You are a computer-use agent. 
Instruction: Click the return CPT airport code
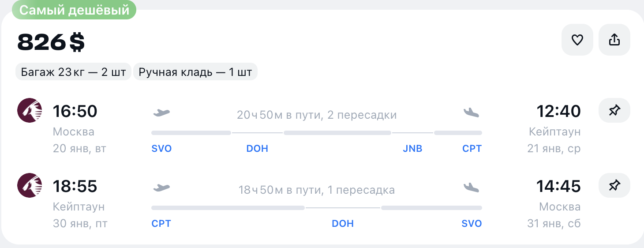point(161,224)
